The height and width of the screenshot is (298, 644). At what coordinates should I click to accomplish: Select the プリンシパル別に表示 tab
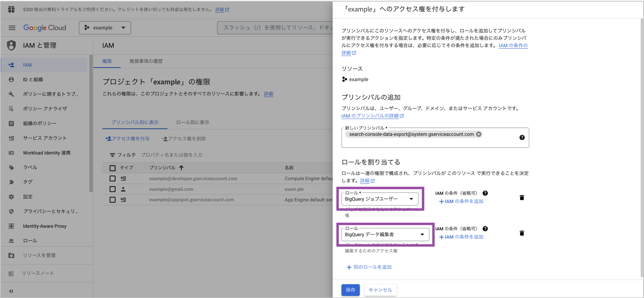pos(135,122)
